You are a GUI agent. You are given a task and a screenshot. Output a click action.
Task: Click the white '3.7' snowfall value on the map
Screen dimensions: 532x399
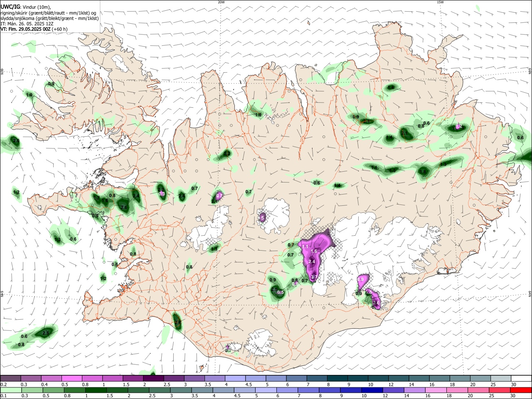click(314, 277)
